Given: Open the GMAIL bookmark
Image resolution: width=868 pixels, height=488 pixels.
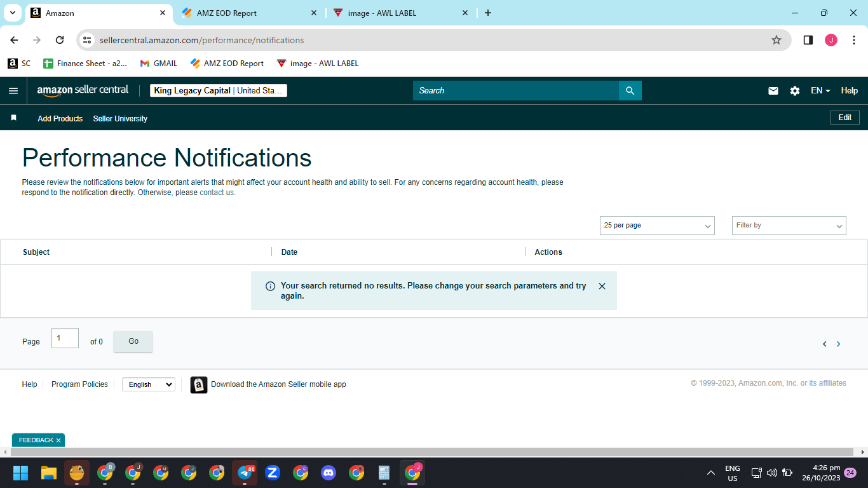Looking at the screenshot, I should 159,64.
